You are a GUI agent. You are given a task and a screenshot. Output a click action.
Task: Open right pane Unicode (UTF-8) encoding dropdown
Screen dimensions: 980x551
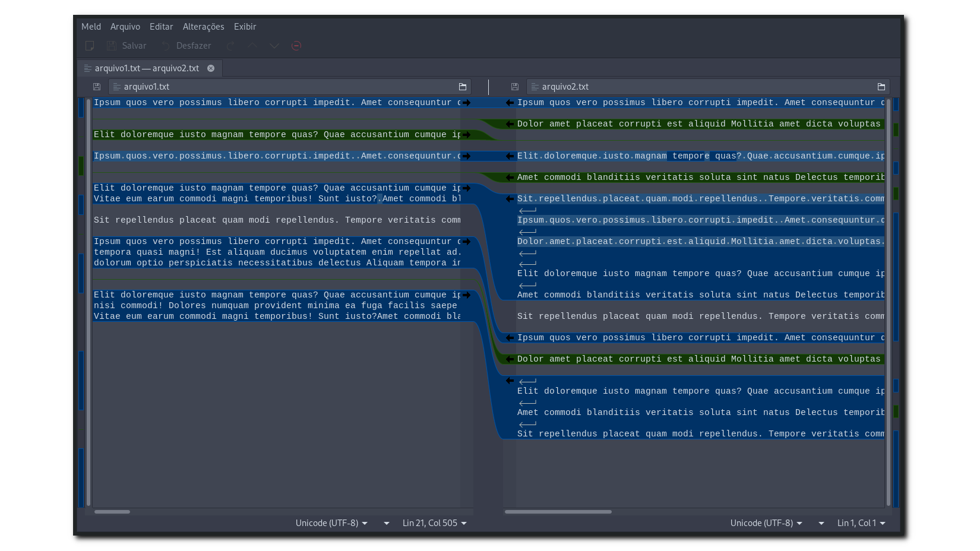coord(766,523)
